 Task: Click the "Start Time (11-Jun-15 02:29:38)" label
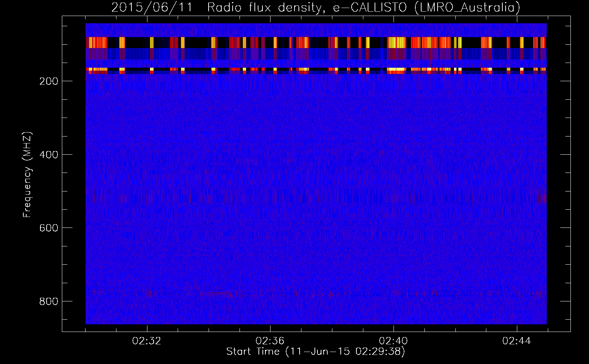tap(316, 352)
